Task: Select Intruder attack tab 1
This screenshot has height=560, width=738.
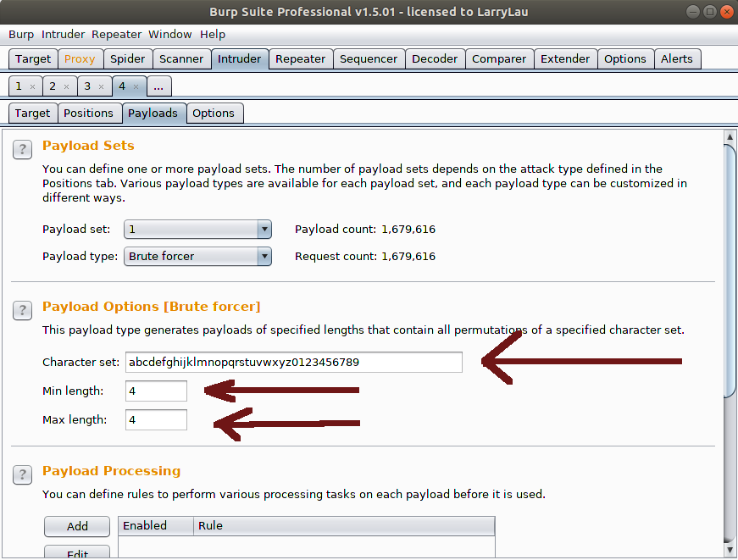Action: pyautogui.click(x=19, y=86)
